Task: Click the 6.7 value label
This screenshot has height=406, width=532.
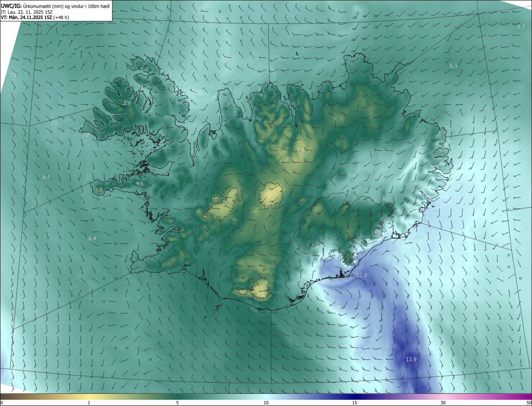Action: [521, 27]
